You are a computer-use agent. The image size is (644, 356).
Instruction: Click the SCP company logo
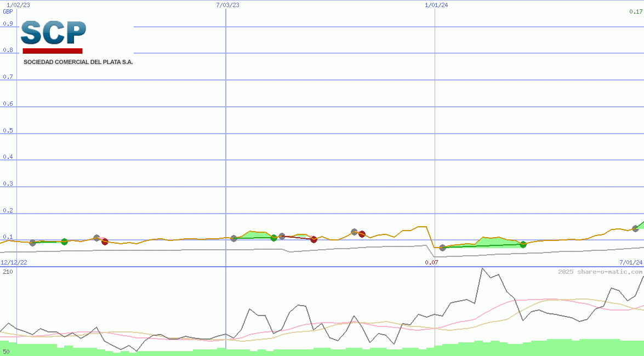coord(53,36)
